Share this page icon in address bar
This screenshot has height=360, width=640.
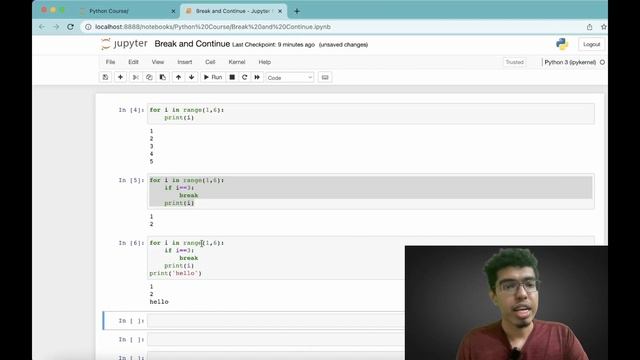[x=589, y=27]
